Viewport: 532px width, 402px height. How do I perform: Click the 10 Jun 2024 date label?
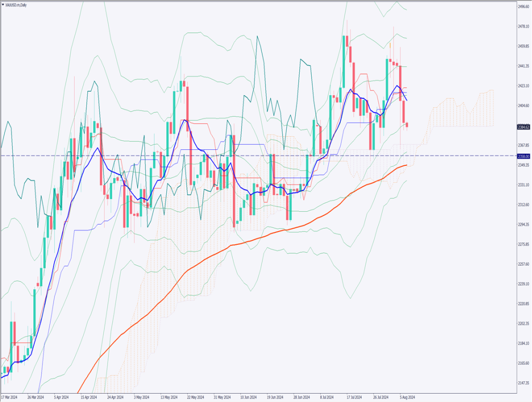[x=247, y=397]
